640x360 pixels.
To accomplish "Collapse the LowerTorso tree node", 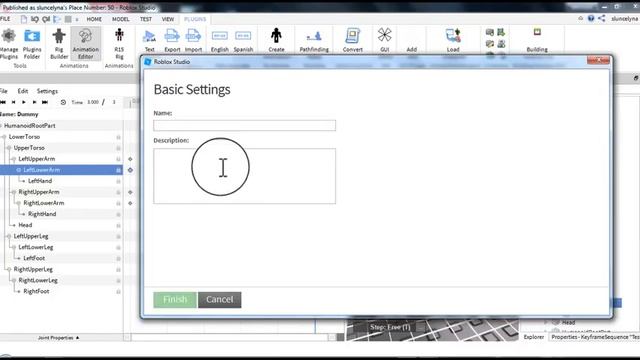I will pos(4,137).
